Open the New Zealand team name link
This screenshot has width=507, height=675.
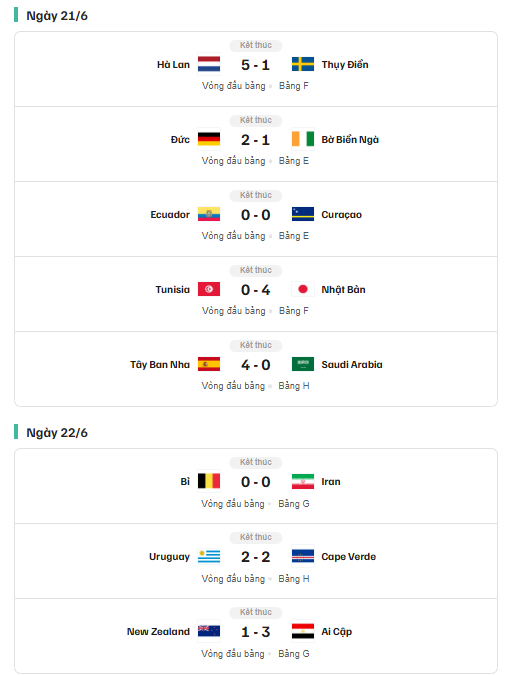tap(158, 632)
